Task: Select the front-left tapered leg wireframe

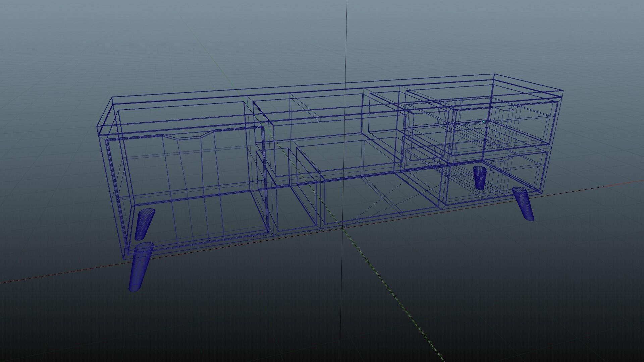Action: tap(141, 267)
